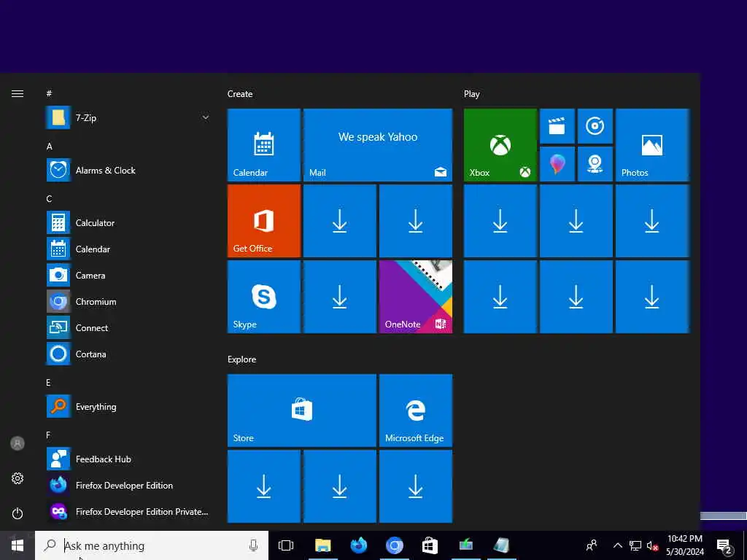Viewport: 747px width, 560px height.
Task: Switch to Firefox Developer Edition on taskbar
Action: pos(359,545)
